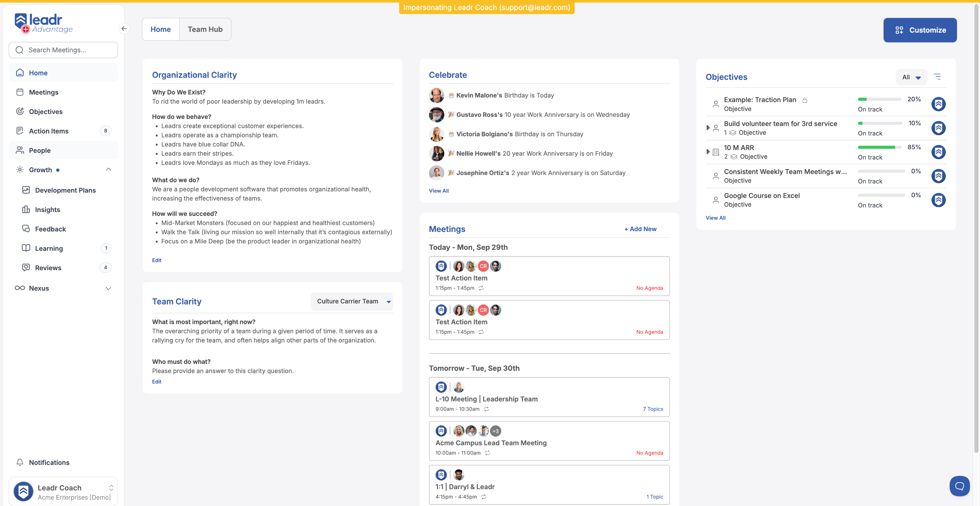Collapse the Growth menu section

pyautogui.click(x=108, y=170)
